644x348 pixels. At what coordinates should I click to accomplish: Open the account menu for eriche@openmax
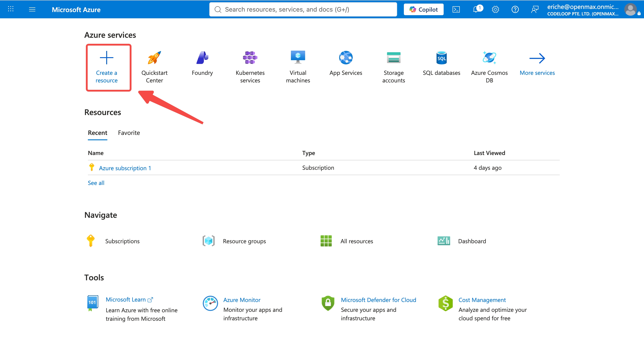[583, 10]
